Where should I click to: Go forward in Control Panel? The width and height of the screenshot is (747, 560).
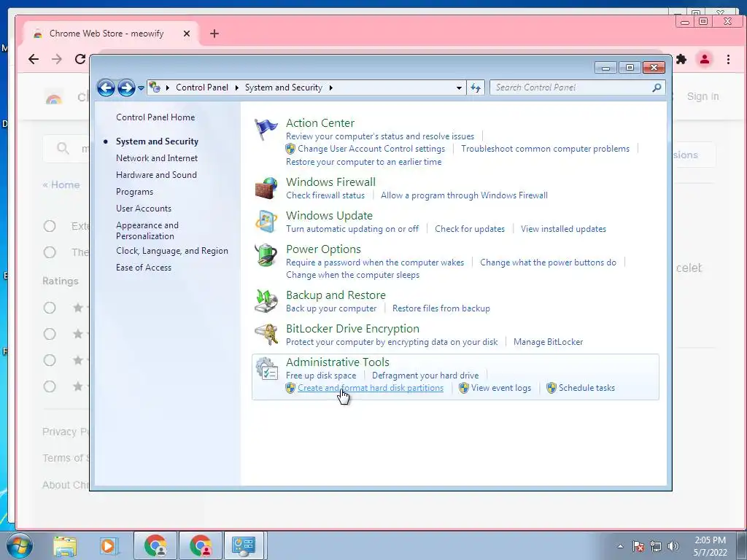[x=126, y=87]
